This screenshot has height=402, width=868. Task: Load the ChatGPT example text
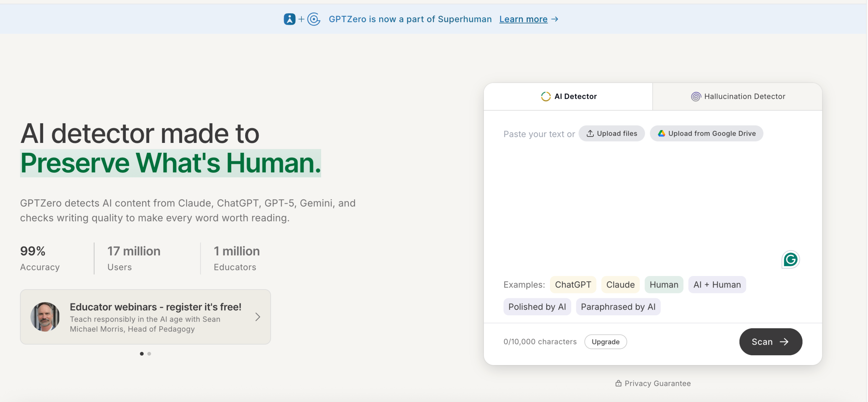573,285
